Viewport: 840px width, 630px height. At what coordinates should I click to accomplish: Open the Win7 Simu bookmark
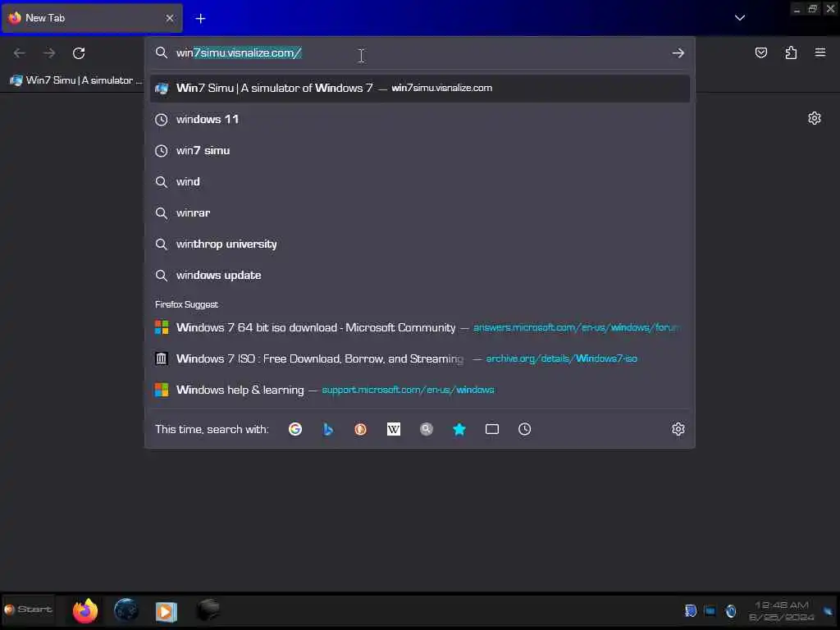(x=75, y=80)
